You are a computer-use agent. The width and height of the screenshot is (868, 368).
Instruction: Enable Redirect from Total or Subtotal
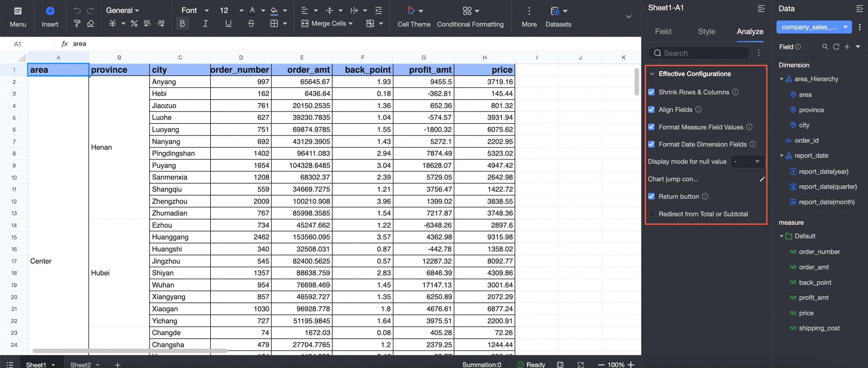[651, 214]
